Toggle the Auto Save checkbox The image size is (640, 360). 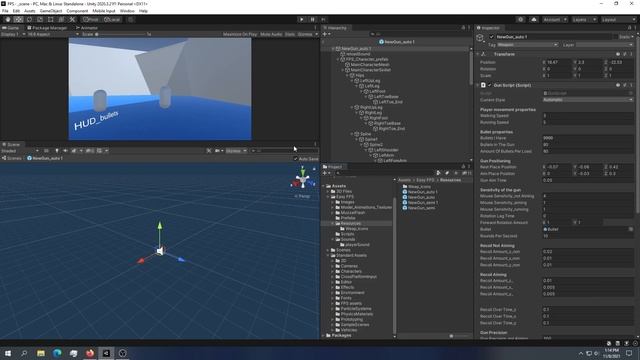(x=296, y=159)
